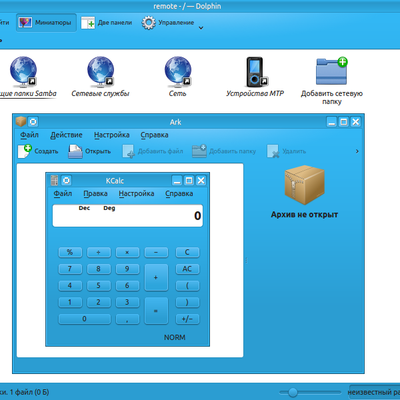
Task: Open Сеть globe icon
Action: point(178,71)
